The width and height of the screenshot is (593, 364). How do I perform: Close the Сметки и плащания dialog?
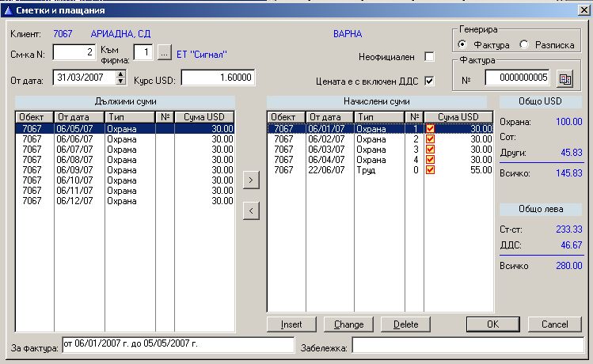pos(584,10)
